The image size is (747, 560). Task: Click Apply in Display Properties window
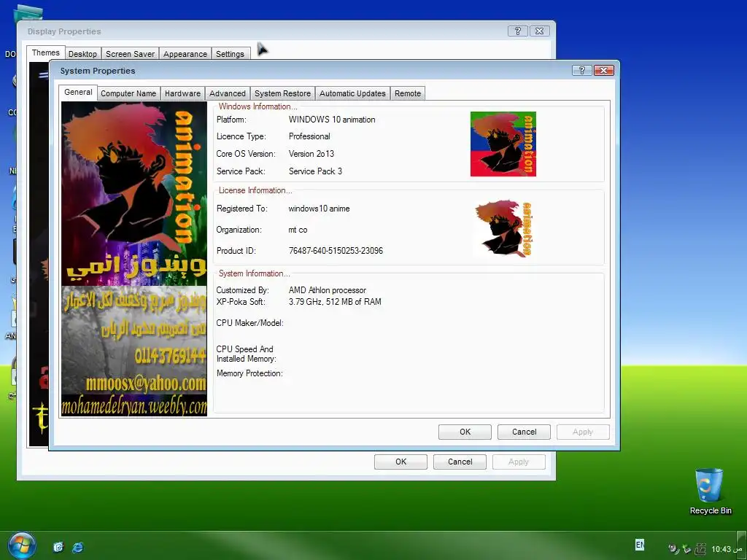pos(519,462)
